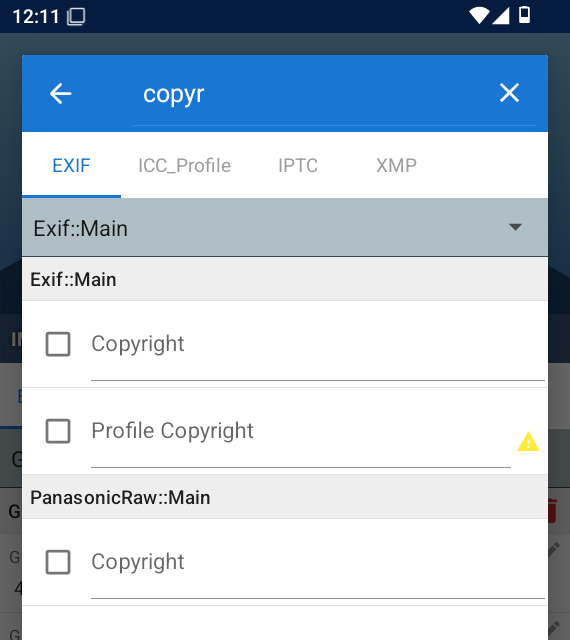Viewport: 570px width, 640px height.
Task: Open the Exif::Main group dropdown
Action: click(285, 228)
